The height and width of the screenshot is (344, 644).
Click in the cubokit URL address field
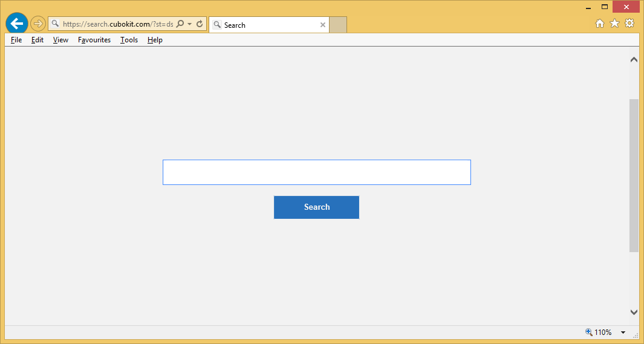click(115, 24)
